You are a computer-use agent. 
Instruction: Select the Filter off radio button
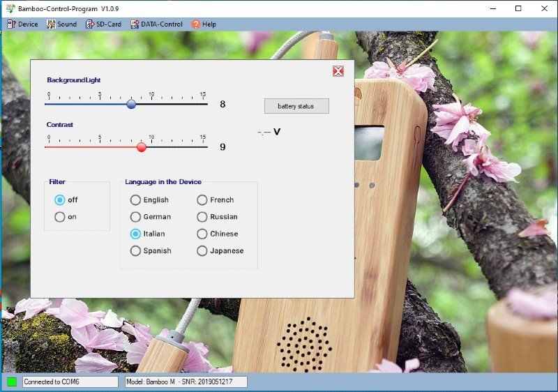pos(60,199)
